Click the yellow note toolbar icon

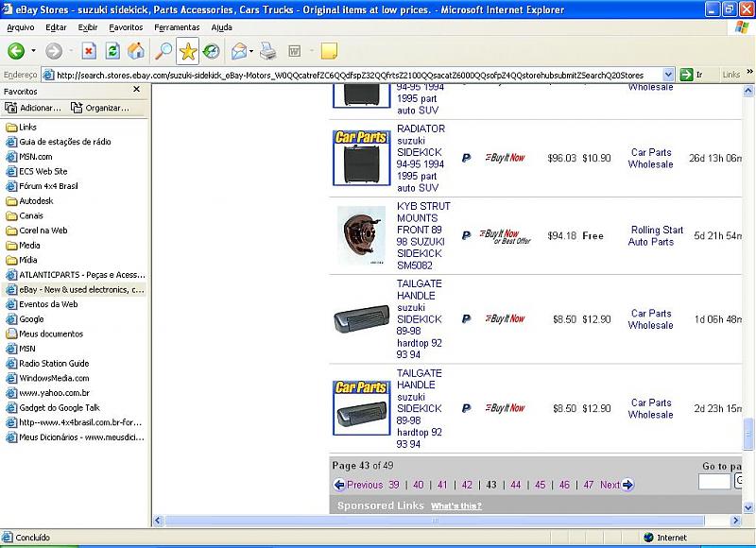329,51
